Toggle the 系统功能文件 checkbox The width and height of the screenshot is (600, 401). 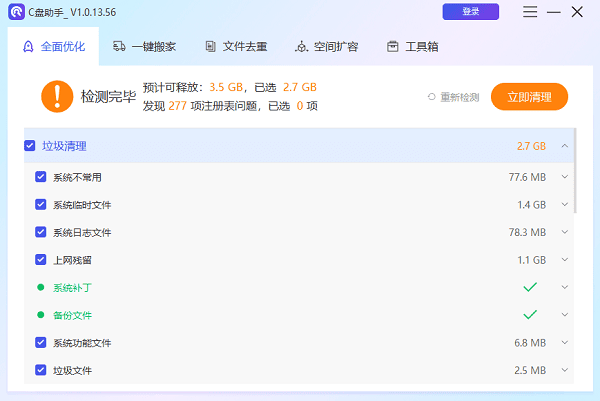(x=41, y=342)
